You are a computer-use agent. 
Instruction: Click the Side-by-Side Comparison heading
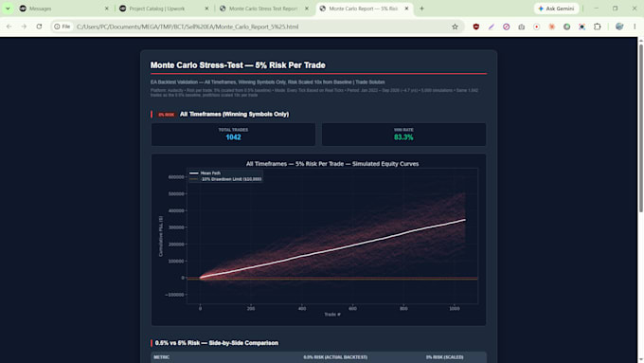click(x=217, y=343)
